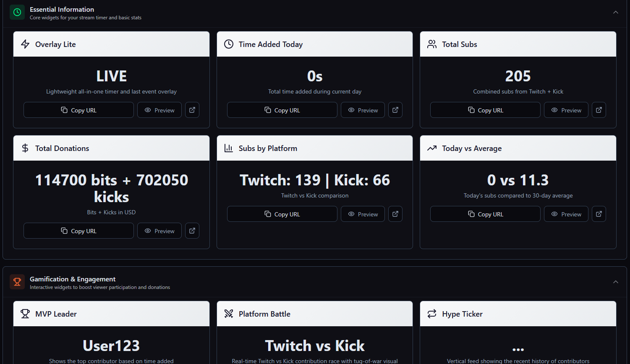Preview the Subs by Platform widget

click(x=362, y=214)
